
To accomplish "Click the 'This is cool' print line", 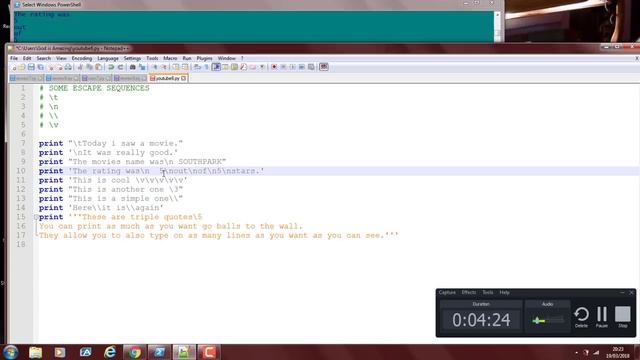I will point(113,180).
